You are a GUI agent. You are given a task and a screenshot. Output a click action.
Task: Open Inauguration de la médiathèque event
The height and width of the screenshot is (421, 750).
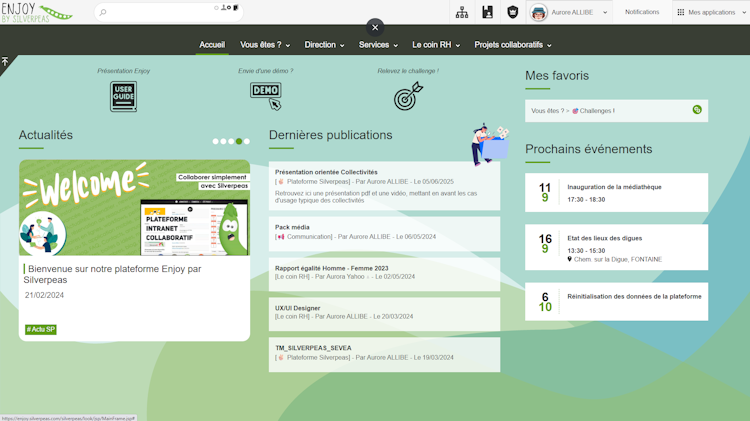[x=614, y=187]
